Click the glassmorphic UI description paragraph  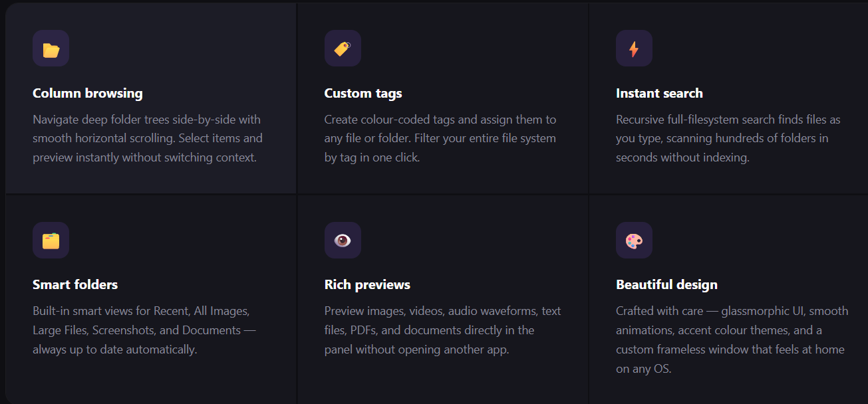pos(732,340)
